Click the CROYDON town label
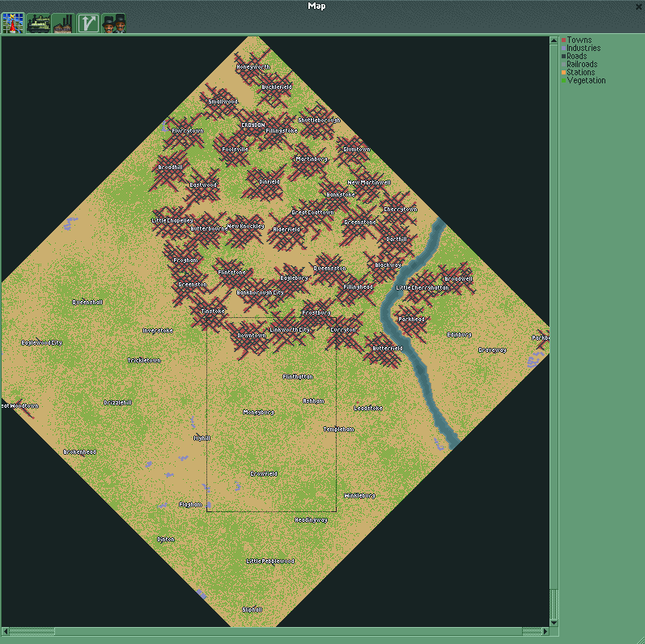645x644 pixels. tap(253, 125)
